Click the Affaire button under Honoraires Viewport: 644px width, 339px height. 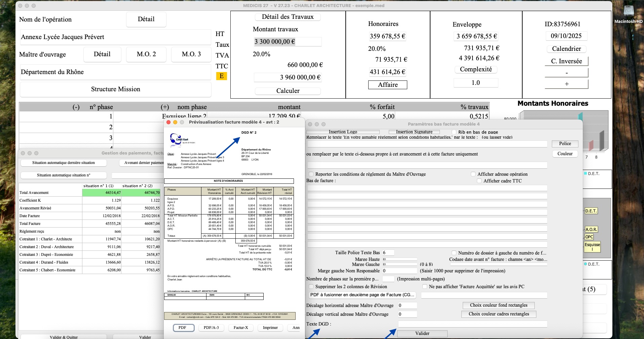(x=388, y=85)
